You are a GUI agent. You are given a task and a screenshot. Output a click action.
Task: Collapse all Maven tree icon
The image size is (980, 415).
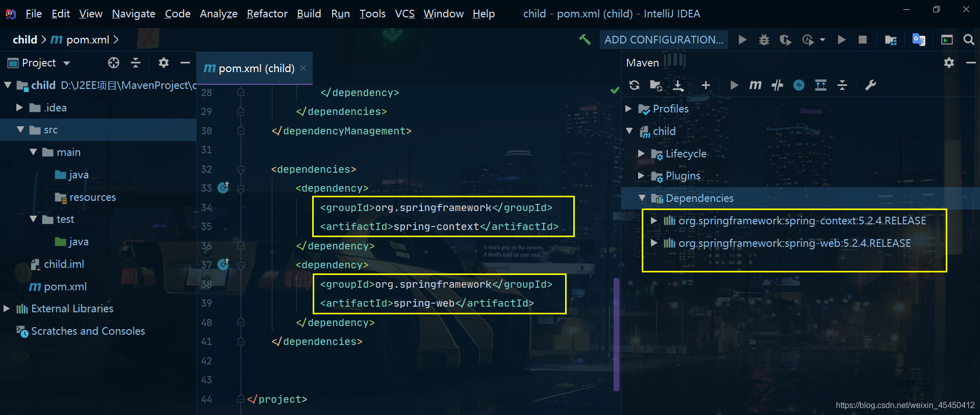point(842,85)
